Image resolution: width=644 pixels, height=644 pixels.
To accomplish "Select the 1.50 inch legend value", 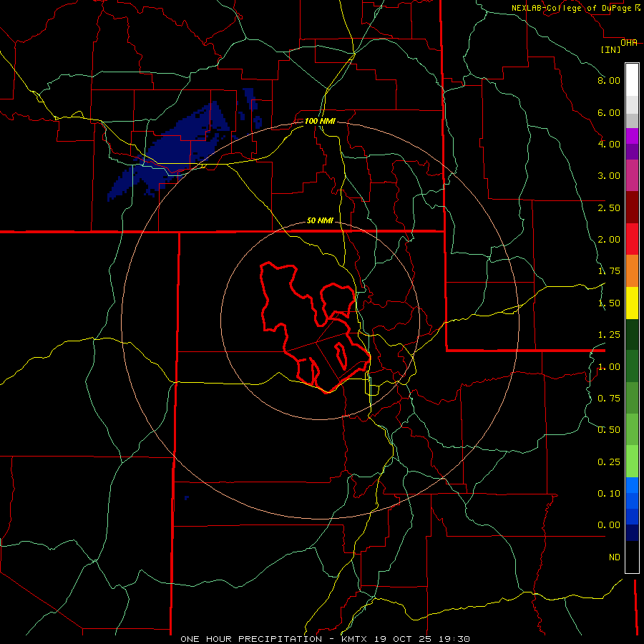I will coord(609,303).
